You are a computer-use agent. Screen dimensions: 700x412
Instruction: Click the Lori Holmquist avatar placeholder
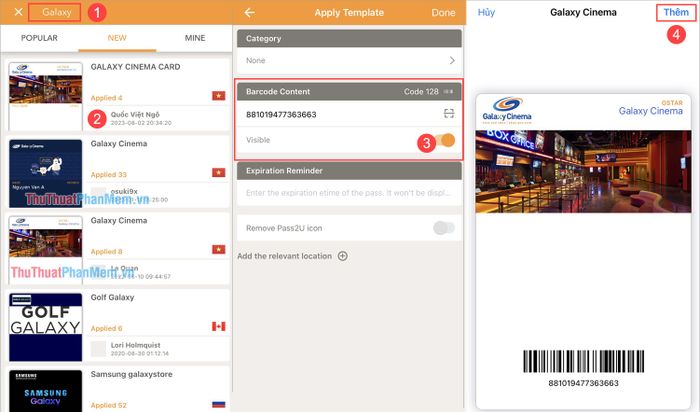98,349
